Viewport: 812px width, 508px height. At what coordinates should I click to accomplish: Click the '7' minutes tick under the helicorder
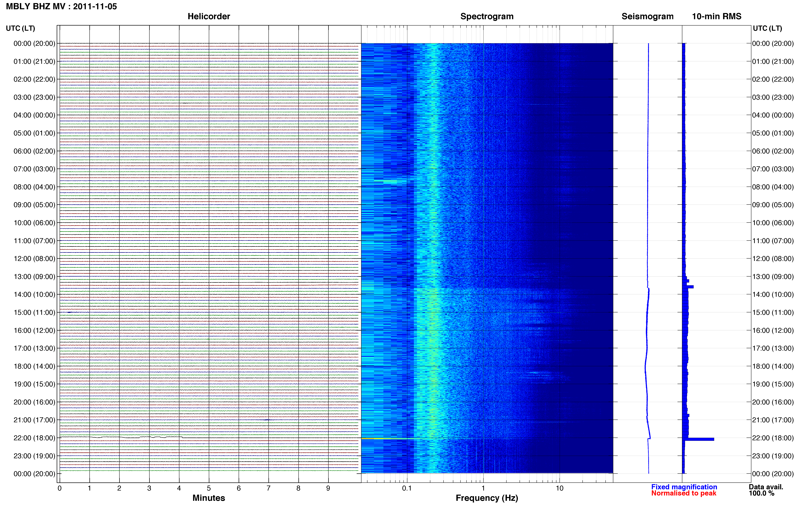click(x=269, y=488)
